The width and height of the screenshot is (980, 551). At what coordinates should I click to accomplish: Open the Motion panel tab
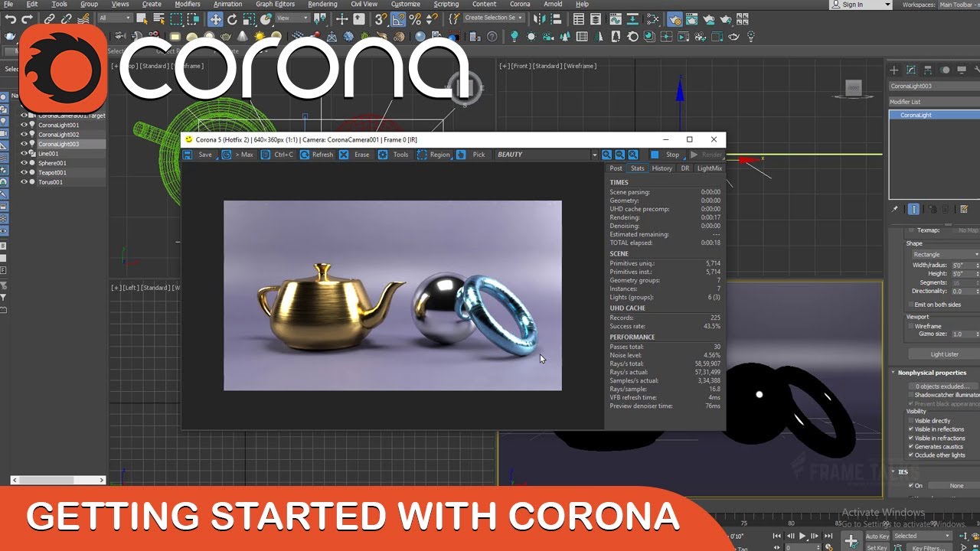[x=945, y=70]
